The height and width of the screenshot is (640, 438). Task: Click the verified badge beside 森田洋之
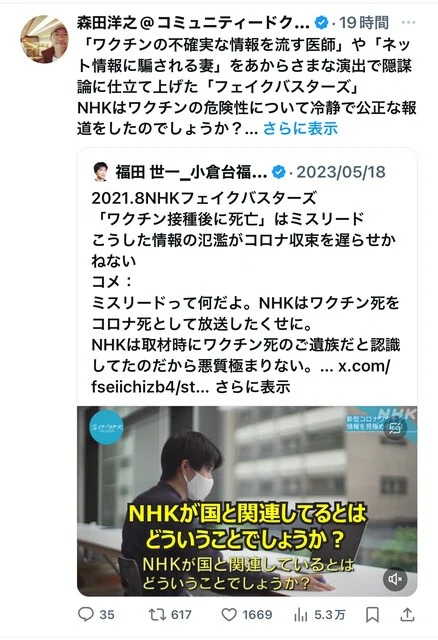pyautogui.click(x=322, y=22)
